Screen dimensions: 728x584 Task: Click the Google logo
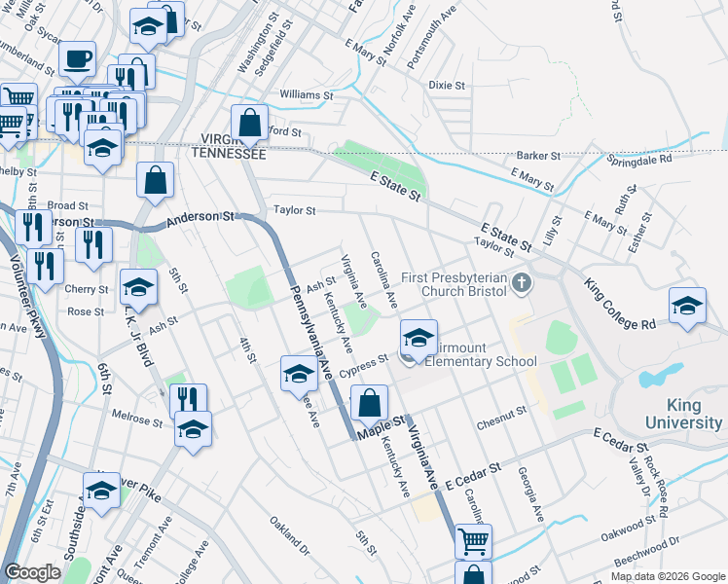32,572
